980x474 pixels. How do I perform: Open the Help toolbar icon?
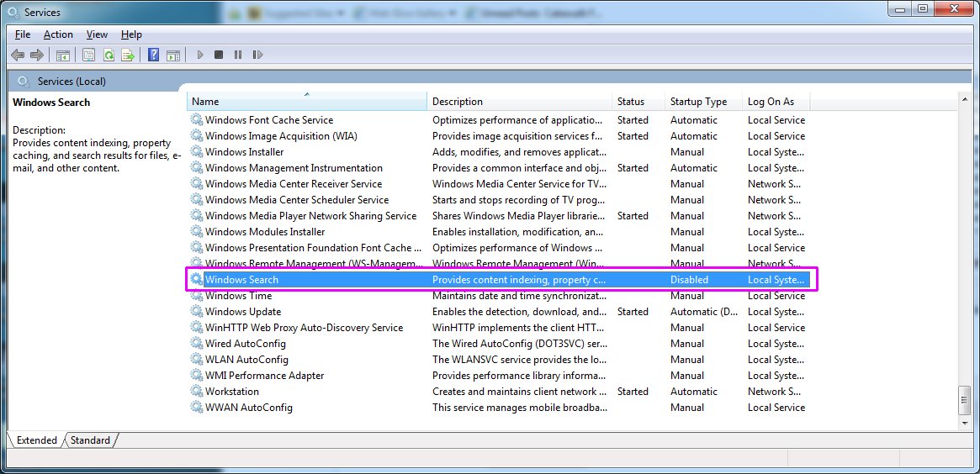click(153, 55)
